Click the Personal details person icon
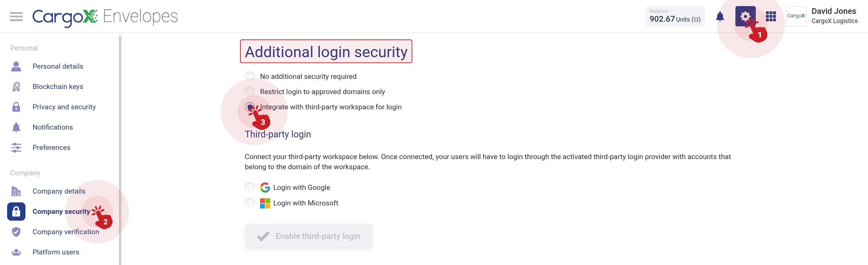 (x=16, y=66)
